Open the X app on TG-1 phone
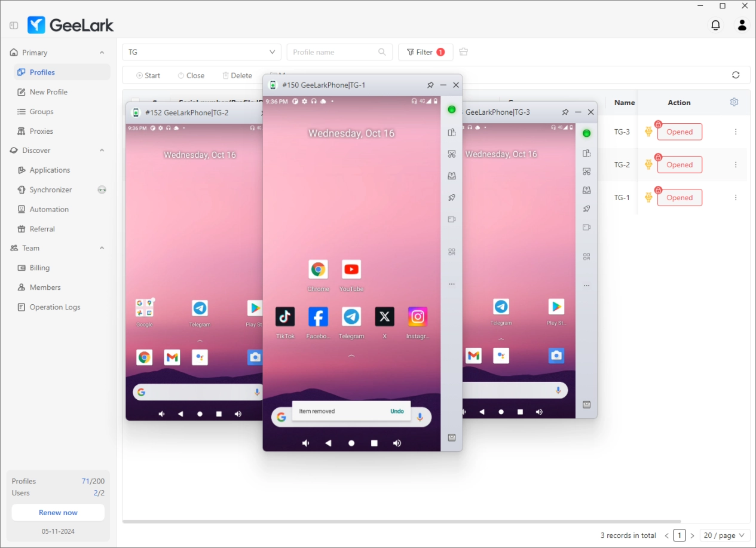 tap(384, 317)
